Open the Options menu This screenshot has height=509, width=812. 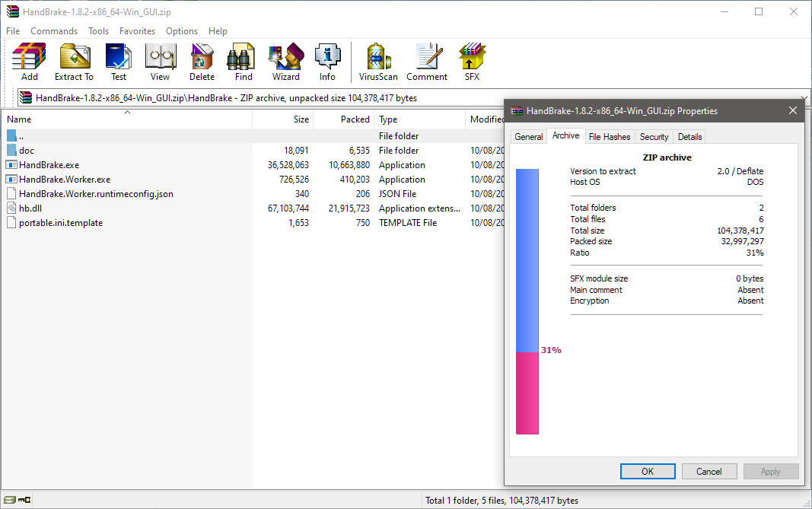tap(182, 31)
